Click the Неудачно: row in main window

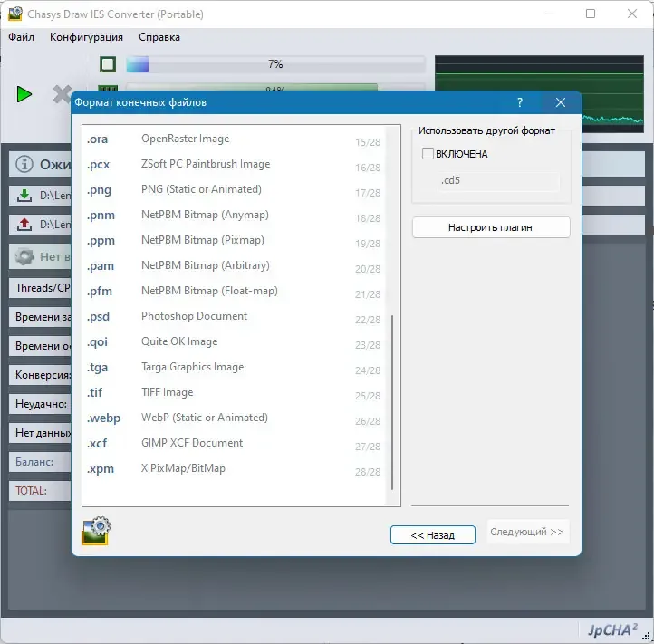[40, 404]
